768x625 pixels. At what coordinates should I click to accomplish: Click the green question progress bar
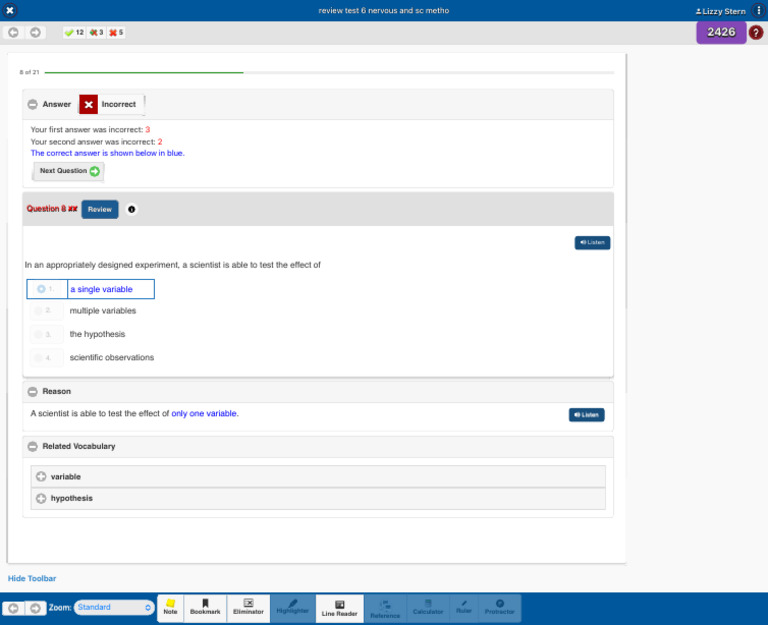coord(144,72)
